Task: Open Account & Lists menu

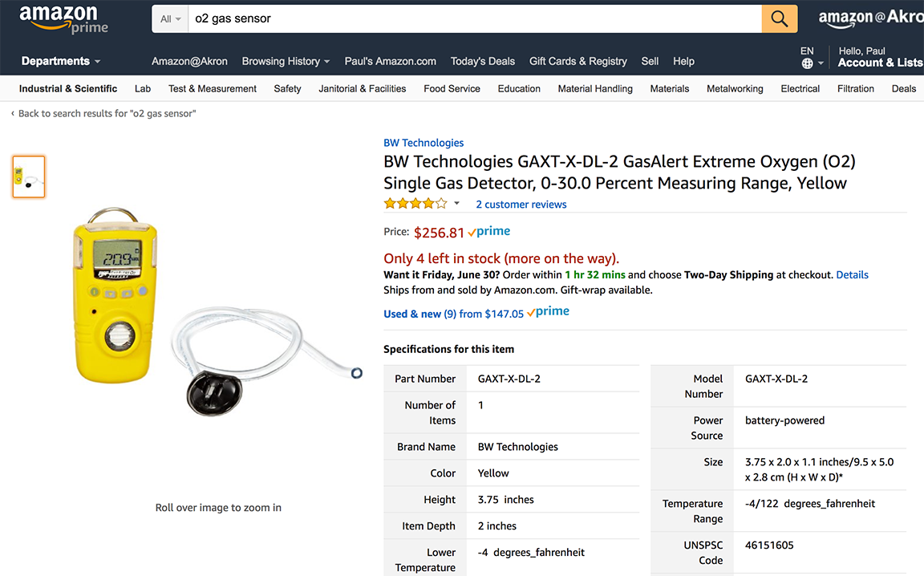Action: tap(880, 62)
